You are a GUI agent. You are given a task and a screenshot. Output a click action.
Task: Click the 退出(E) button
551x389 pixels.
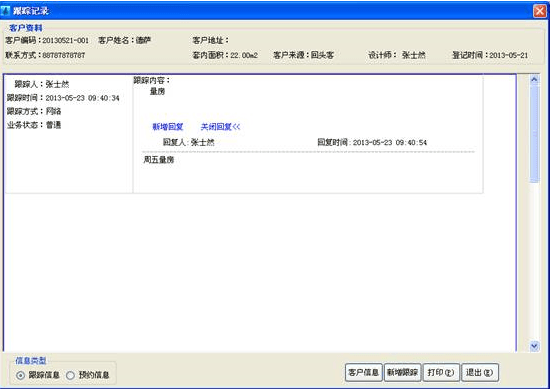[x=479, y=372]
